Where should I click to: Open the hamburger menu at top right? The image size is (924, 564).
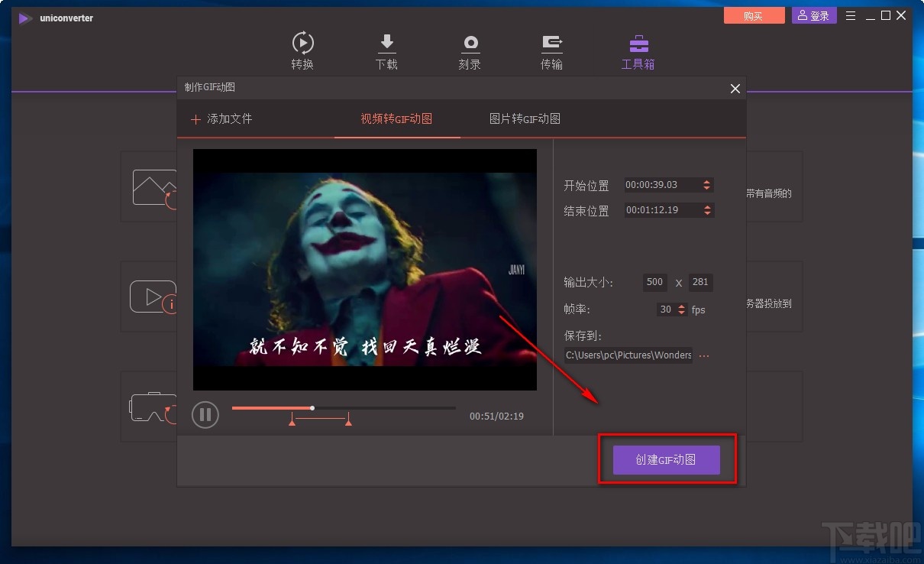tap(851, 15)
